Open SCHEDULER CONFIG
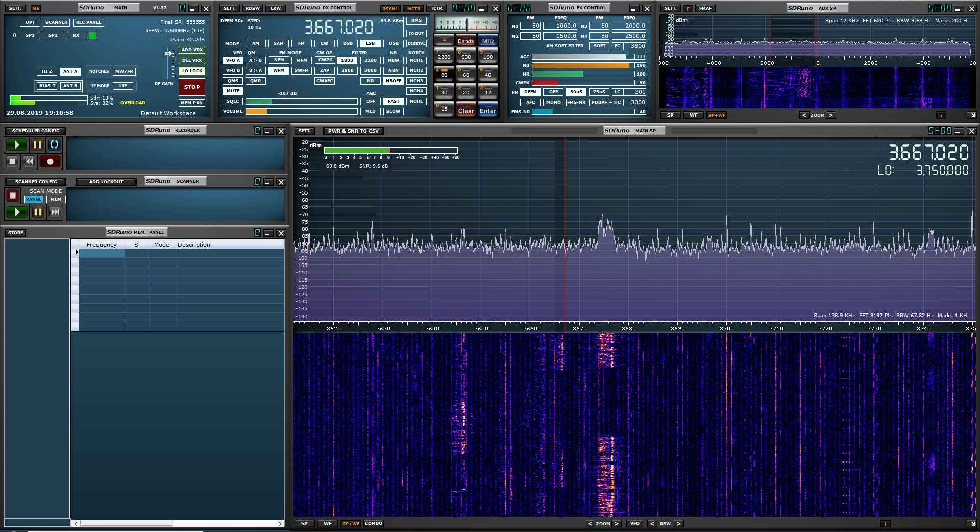This screenshot has width=980, height=532. pyautogui.click(x=36, y=131)
